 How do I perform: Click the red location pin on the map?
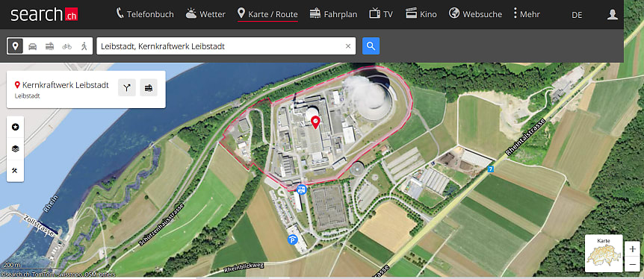pos(315,122)
